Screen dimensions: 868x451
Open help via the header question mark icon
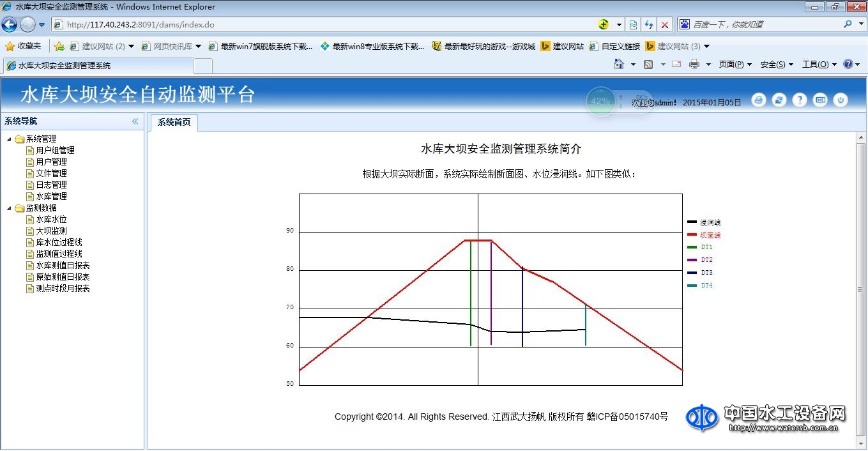(799, 100)
